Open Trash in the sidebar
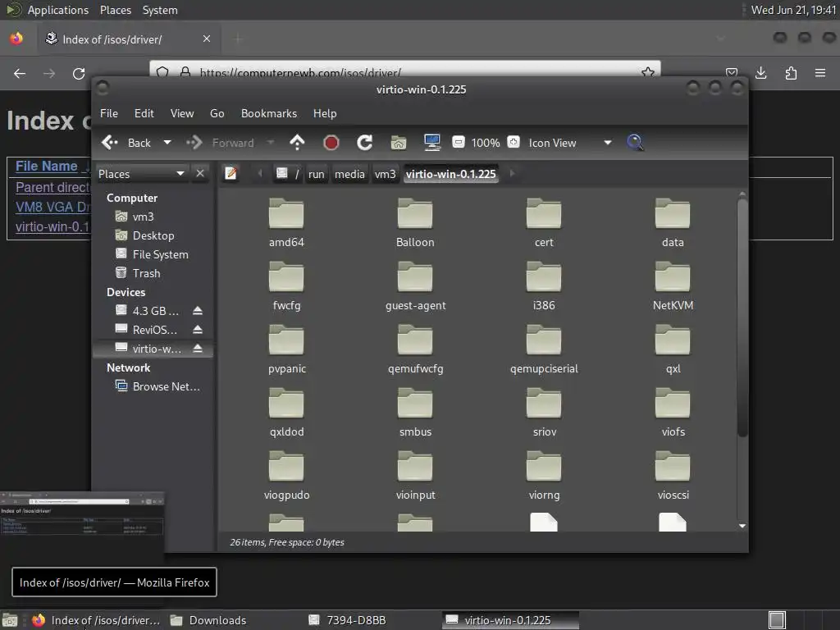The image size is (840, 630). coord(146,273)
